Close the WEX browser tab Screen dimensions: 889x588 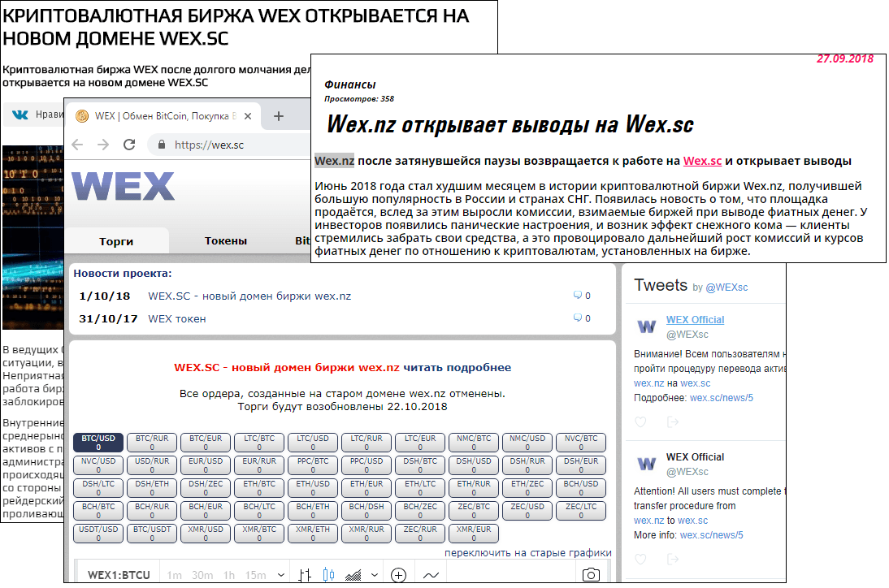click(x=248, y=116)
